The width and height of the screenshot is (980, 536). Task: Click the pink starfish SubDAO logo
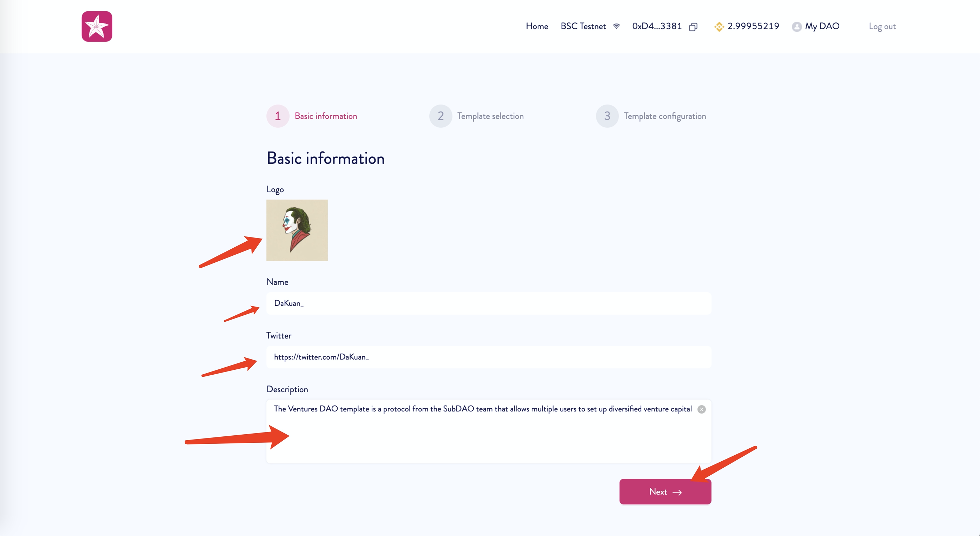click(x=97, y=26)
